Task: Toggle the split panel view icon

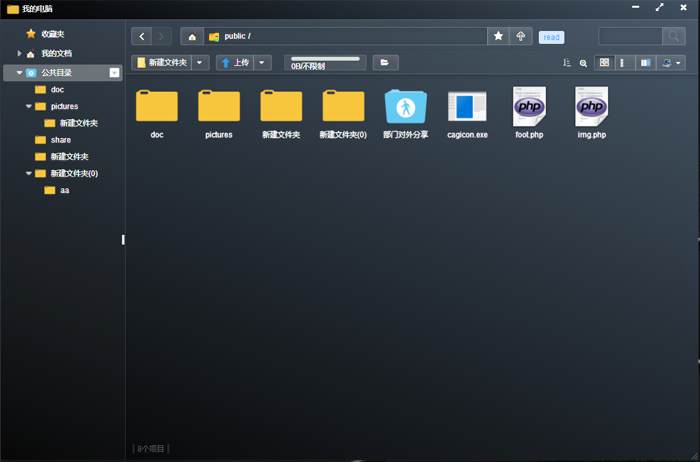Action: pos(645,62)
